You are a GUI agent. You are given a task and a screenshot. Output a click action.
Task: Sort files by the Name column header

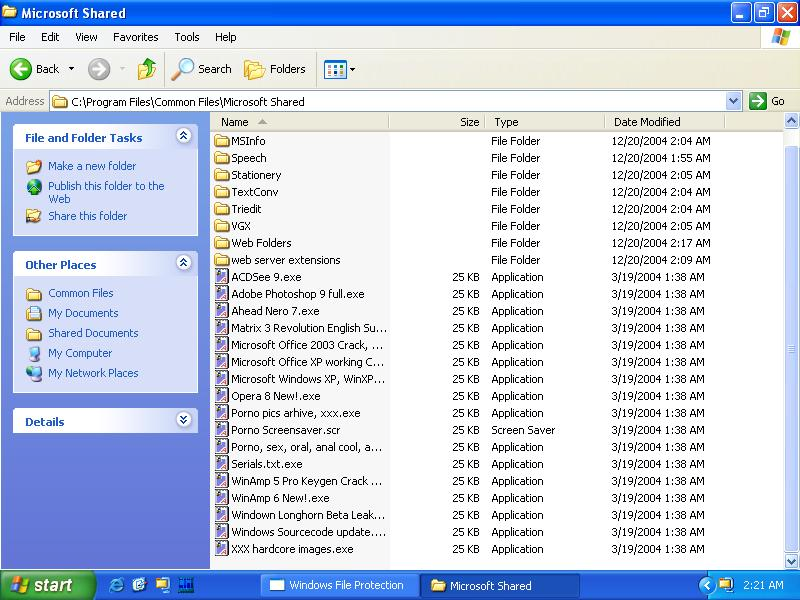[301, 122]
